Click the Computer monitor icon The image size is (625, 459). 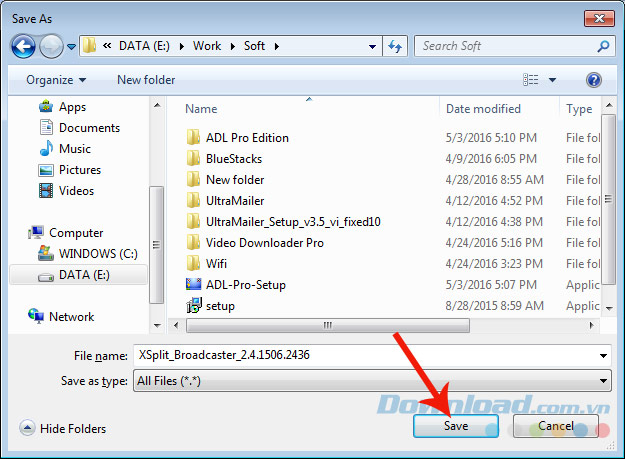36,232
